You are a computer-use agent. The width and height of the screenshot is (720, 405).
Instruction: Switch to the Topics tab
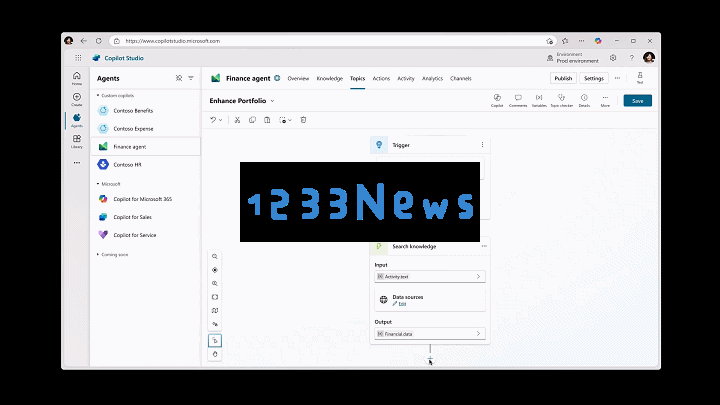[357, 79]
